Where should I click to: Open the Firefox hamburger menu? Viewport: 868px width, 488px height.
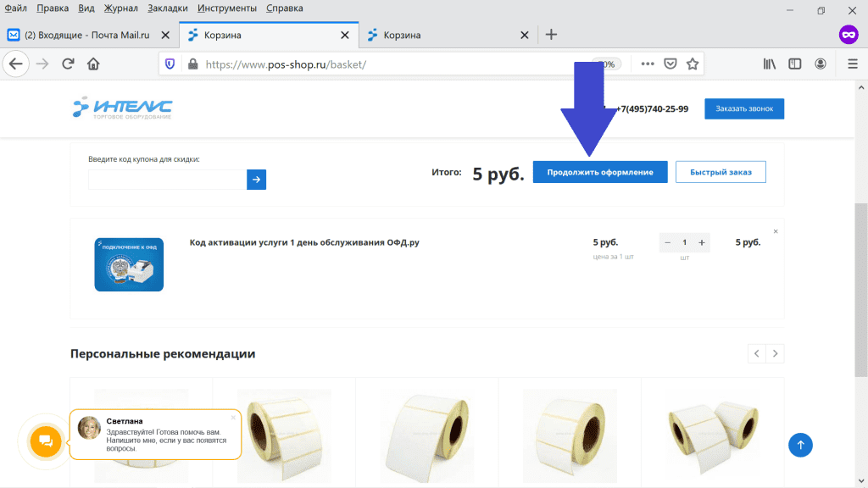pos(852,64)
